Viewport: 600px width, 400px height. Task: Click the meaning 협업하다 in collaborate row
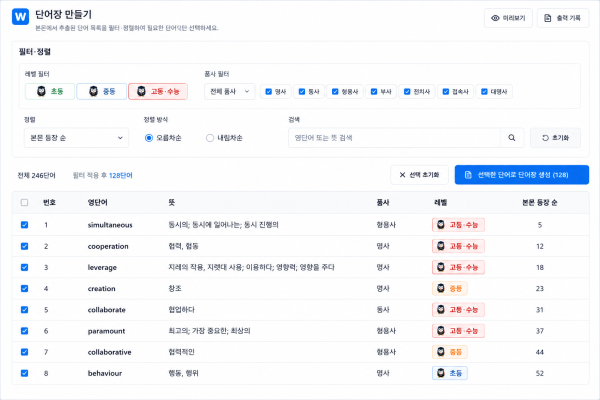click(x=181, y=310)
